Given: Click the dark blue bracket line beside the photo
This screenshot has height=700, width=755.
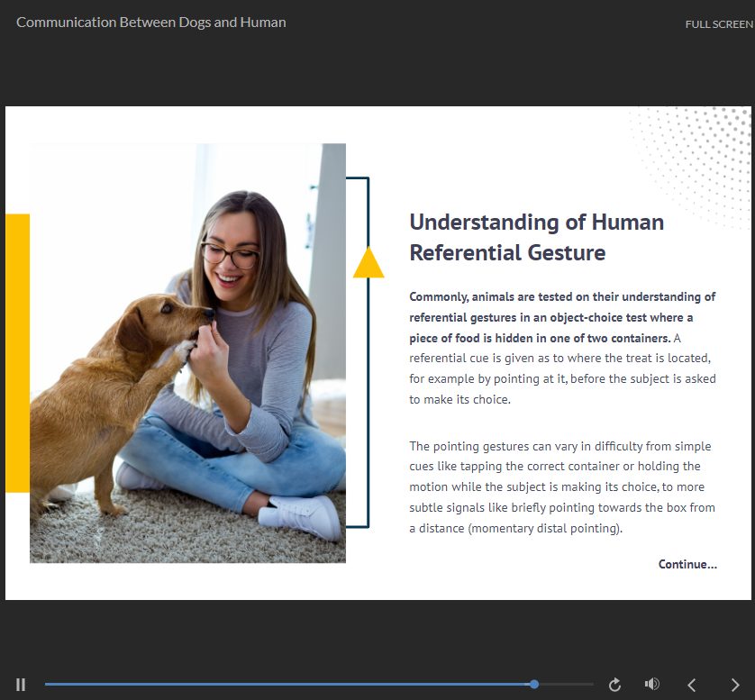Looking at the screenshot, I should (x=368, y=405).
